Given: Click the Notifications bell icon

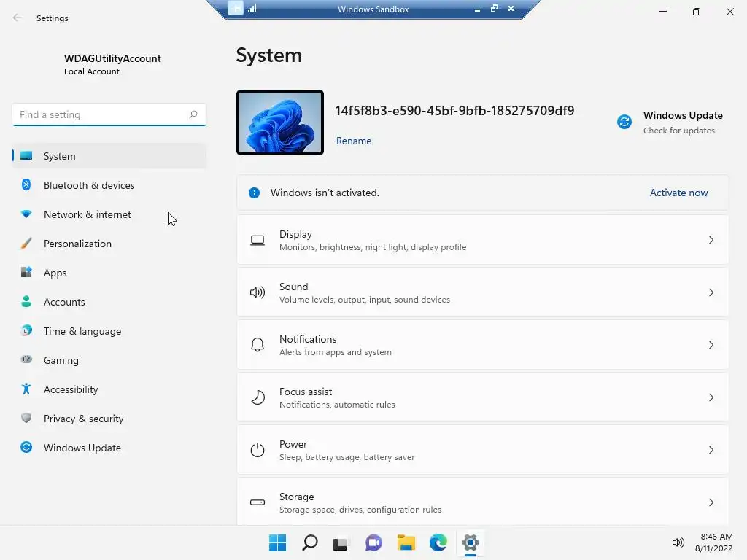Looking at the screenshot, I should [x=258, y=345].
